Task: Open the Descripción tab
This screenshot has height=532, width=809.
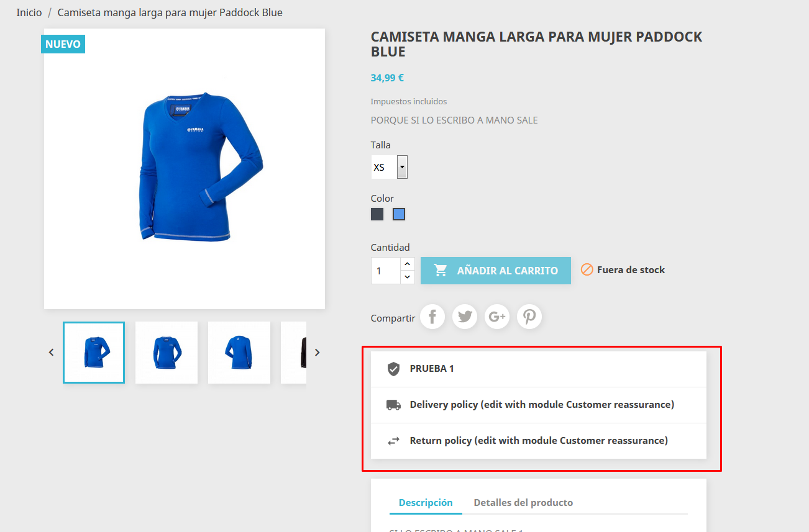Action: coord(426,503)
